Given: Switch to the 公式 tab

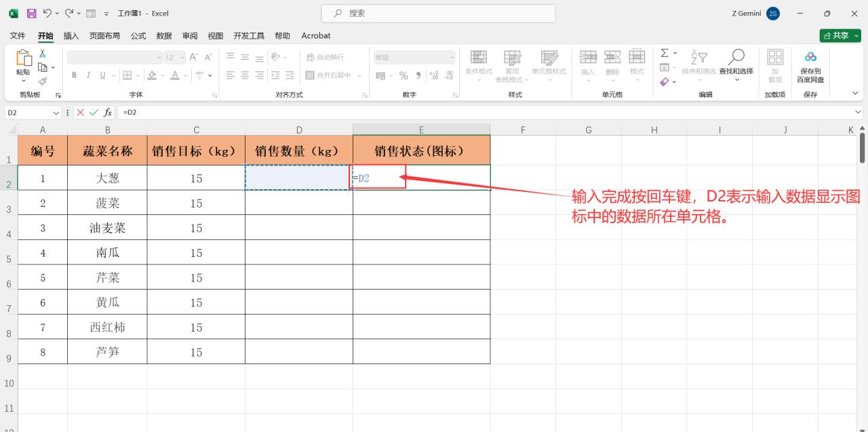Looking at the screenshot, I should (x=138, y=35).
